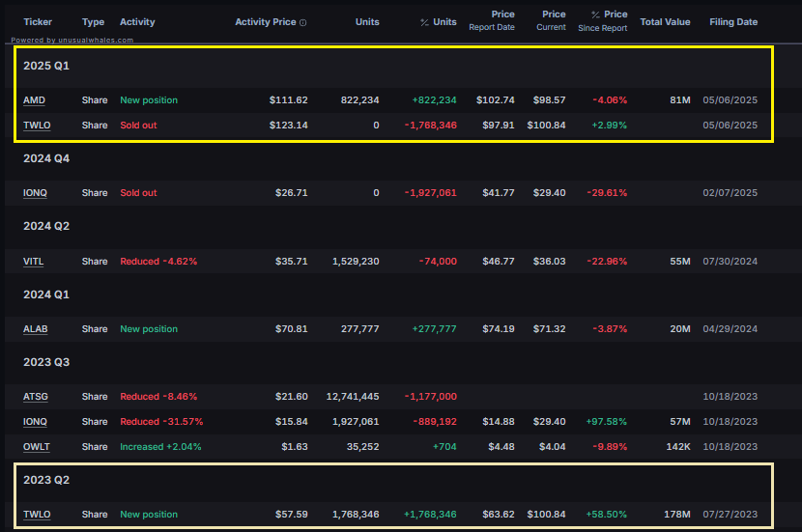Open the OWLT ticker link
This screenshot has height=532, width=802.
37,447
